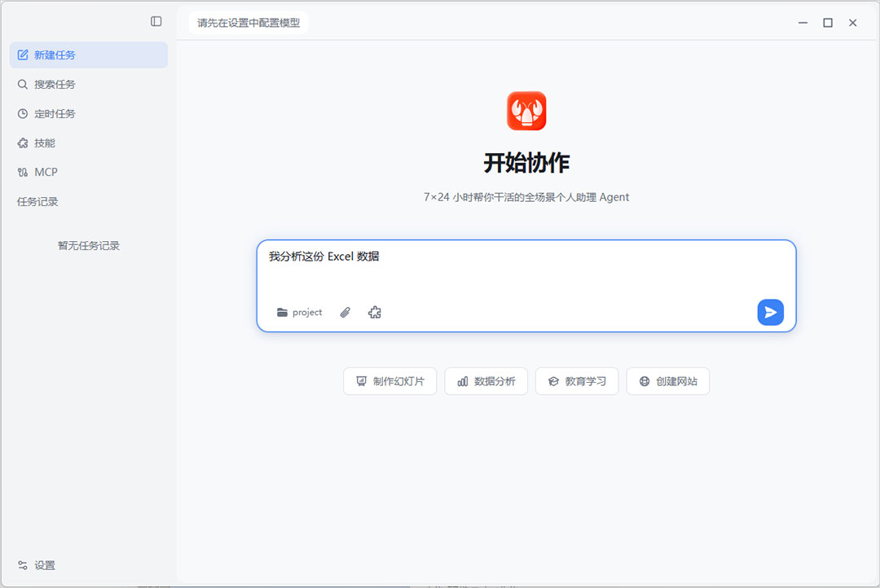Send the task with blue arrow button
The height and width of the screenshot is (588, 880).
[x=771, y=312]
